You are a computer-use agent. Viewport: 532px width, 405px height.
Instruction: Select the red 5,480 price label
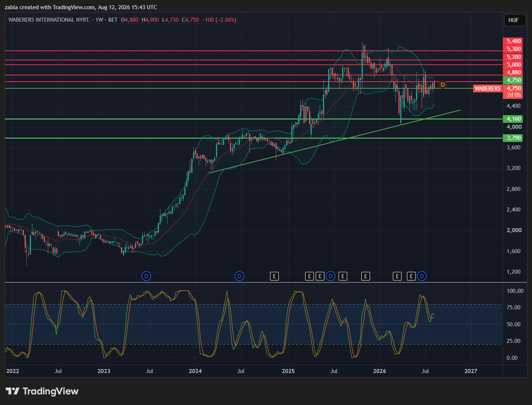[514, 41]
